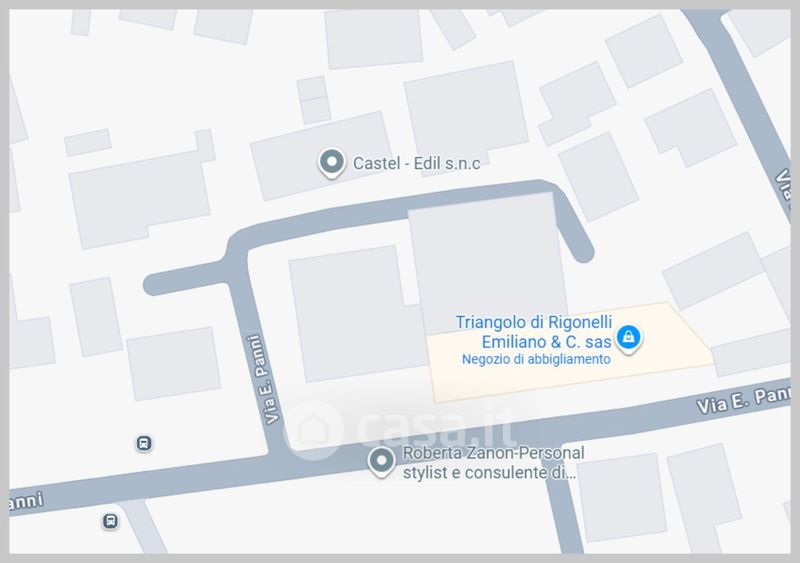Click the rounded dead-end of the curved street
The width and height of the screenshot is (800, 563).
tap(582, 251)
